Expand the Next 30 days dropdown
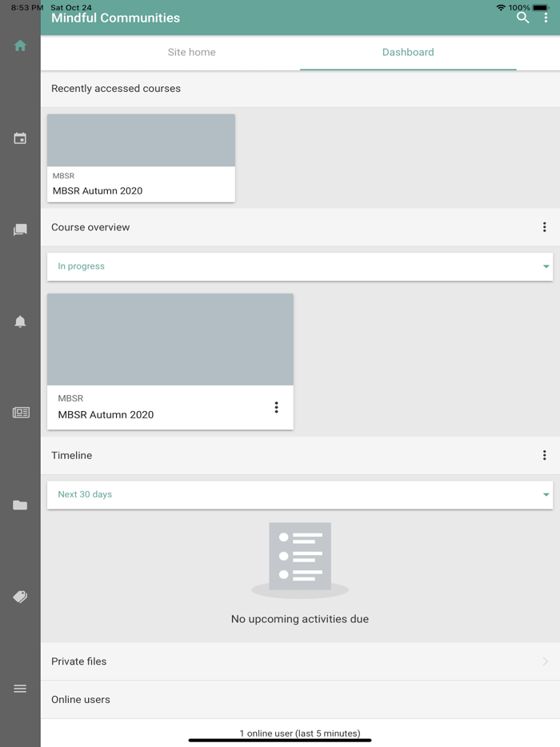This screenshot has width=560, height=747. 300,494
